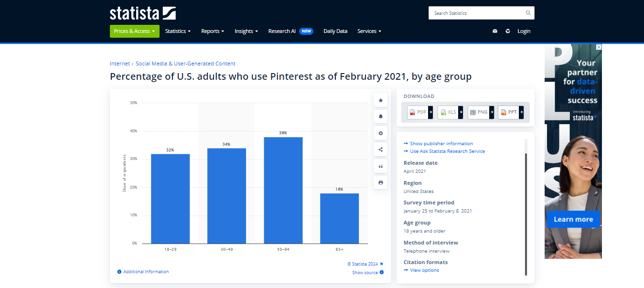
Task: Click the 18% data label
Action: pyautogui.click(x=339, y=189)
